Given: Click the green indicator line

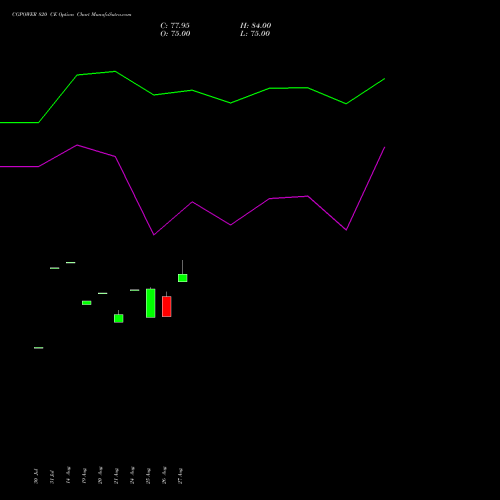Looking at the screenshot, I should tap(192, 90).
